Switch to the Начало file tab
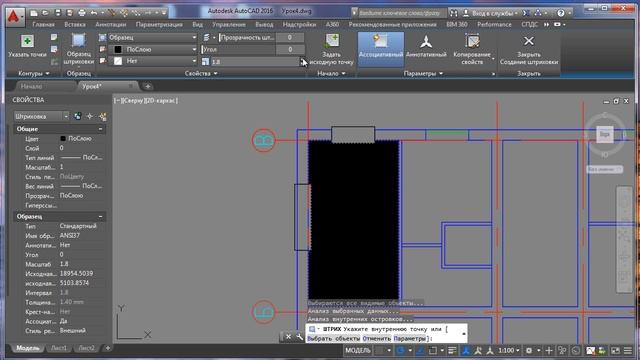The height and width of the screenshot is (360, 640). (31, 87)
